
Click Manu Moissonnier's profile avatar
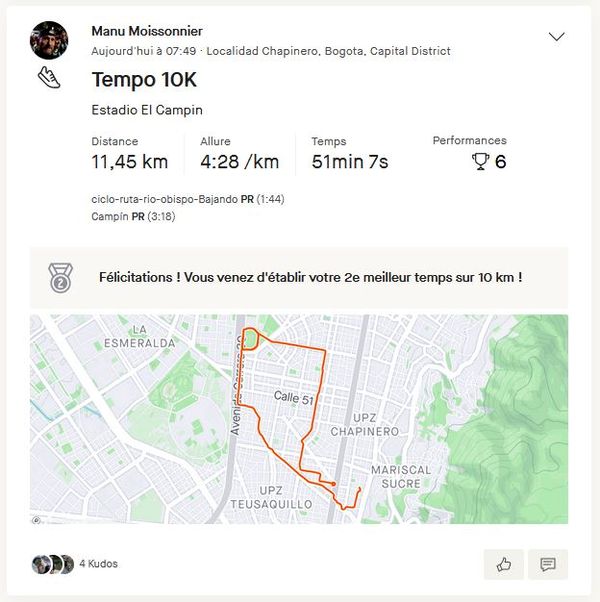(50, 40)
